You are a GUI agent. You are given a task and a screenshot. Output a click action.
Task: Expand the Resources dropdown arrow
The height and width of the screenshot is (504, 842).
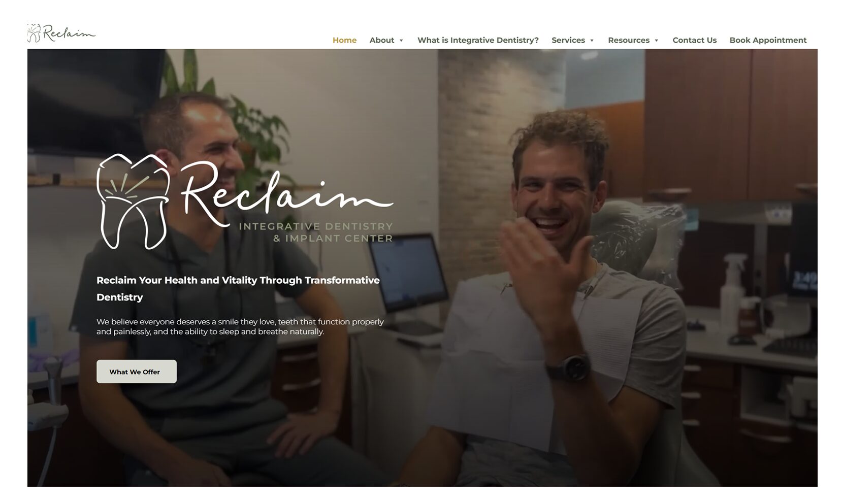pos(656,41)
